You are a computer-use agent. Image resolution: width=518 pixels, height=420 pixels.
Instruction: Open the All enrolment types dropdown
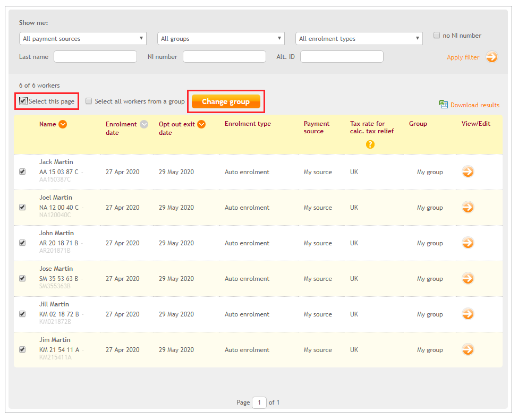point(359,39)
